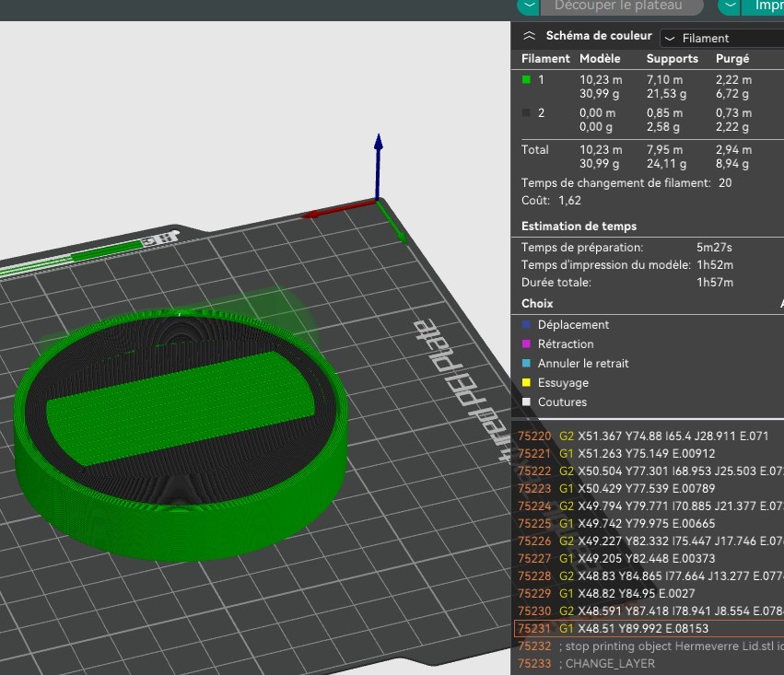Toggle Rétraction display option

(x=565, y=343)
